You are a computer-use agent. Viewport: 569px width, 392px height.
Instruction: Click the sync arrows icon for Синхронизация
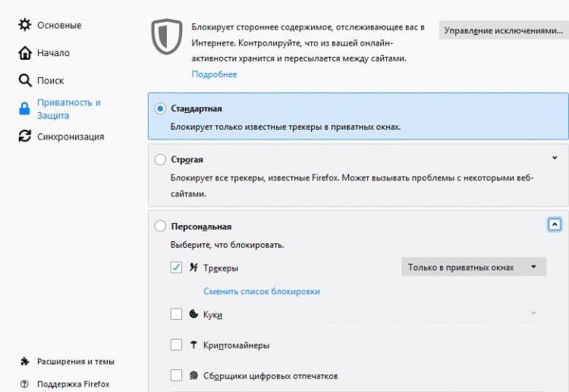(24, 136)
